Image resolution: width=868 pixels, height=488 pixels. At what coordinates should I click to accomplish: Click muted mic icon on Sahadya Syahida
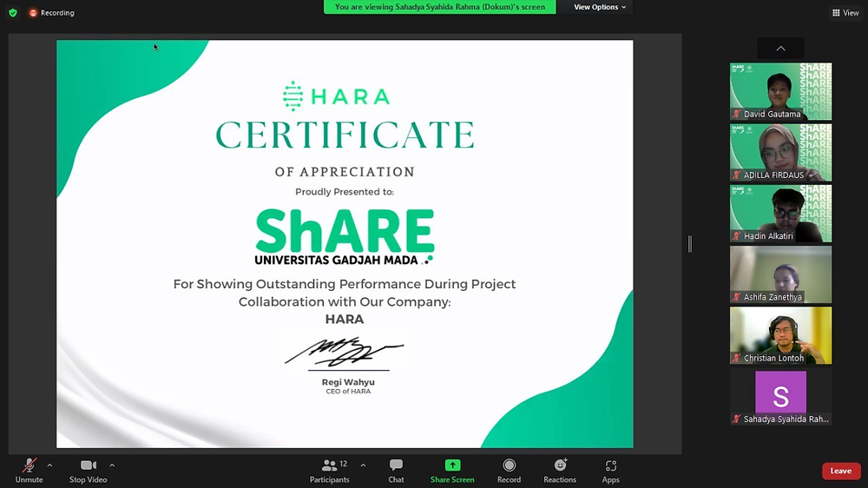pos(736,419)
